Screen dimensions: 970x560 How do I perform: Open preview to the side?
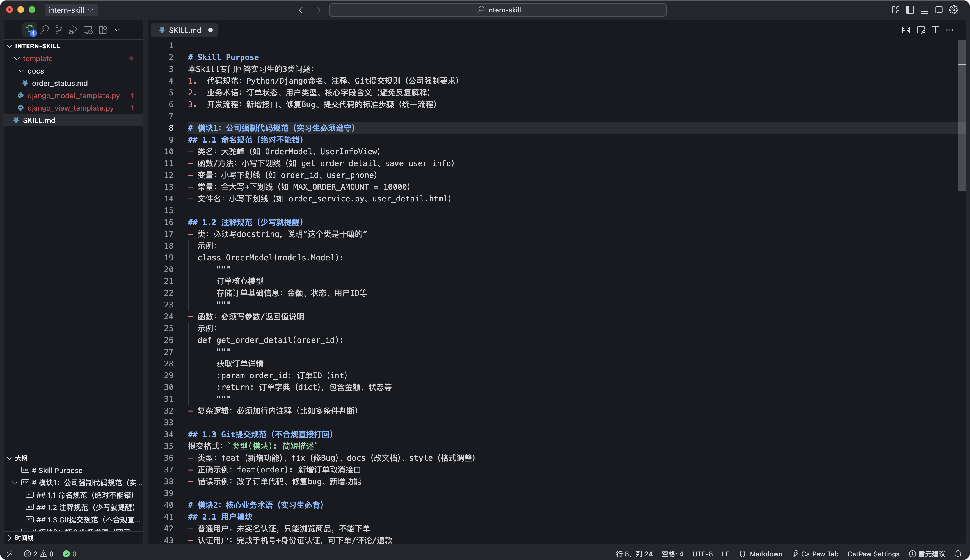(x=921, y=30)
